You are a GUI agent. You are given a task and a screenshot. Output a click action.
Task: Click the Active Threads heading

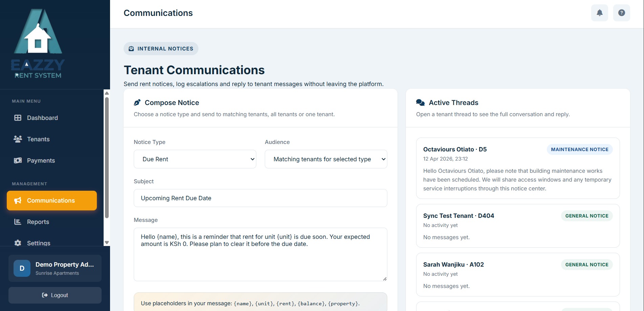tap(453, 103)
